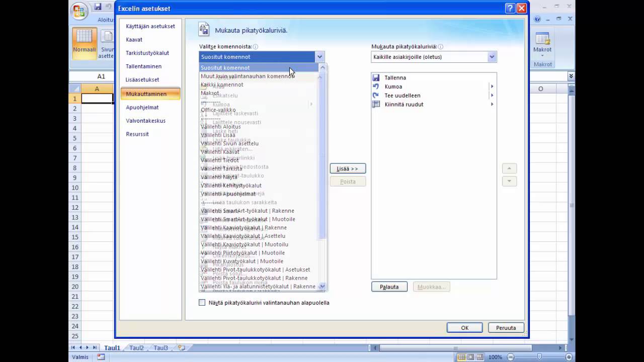Click the insert new worksheet tab icon
Image resolution: width=644 pixels, height=362 pixels.
pyautogui.click(x=181, y=348)
